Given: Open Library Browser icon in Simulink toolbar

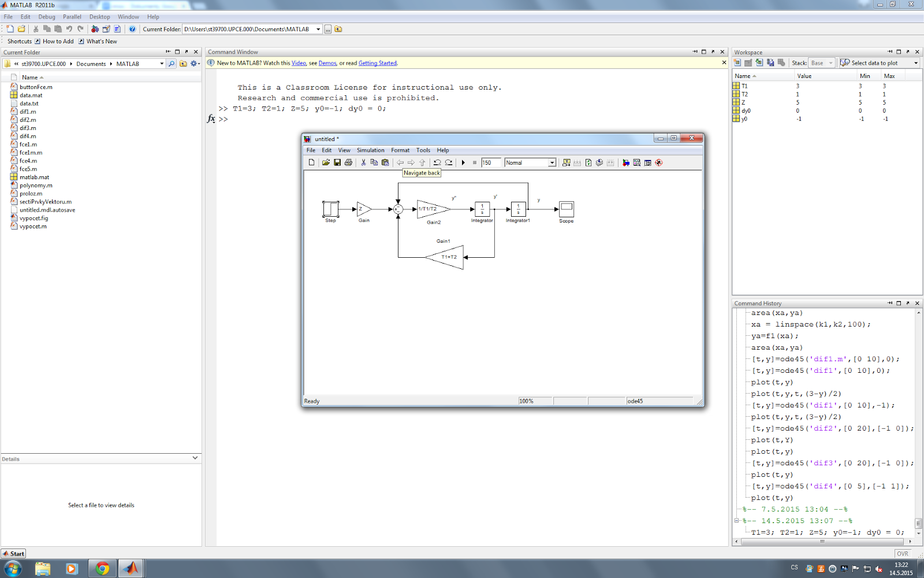Looking at the screenshot, I should 625,162.
